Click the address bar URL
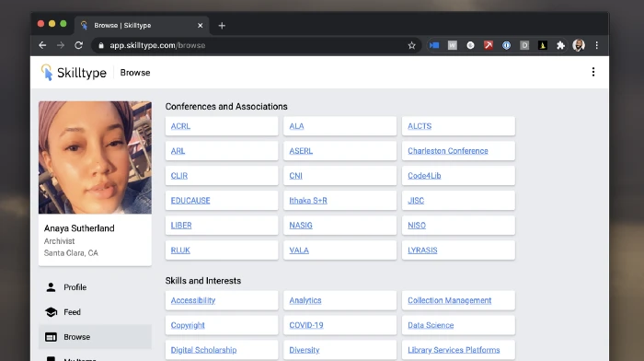Viewport: 644px width, 361px height. coord(157,45)
